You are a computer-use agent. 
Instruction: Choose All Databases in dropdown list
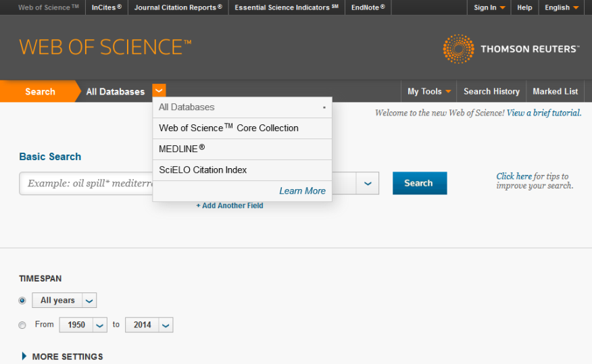(242, 107)
